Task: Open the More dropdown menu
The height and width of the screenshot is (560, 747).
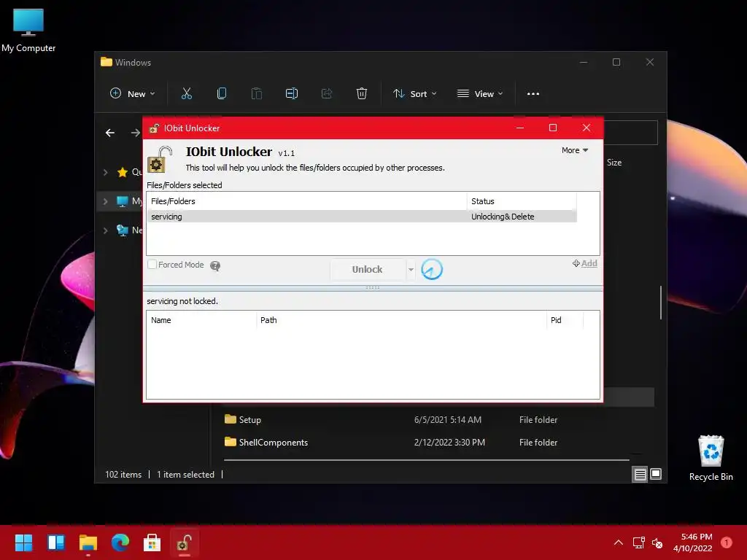Action: (575, 150)
